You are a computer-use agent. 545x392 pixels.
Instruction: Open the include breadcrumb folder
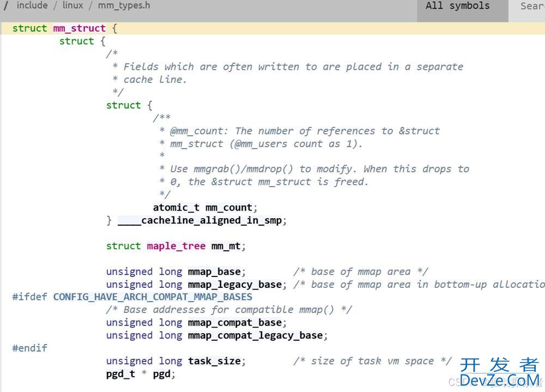pyautogui.click(x=32, y=5)
